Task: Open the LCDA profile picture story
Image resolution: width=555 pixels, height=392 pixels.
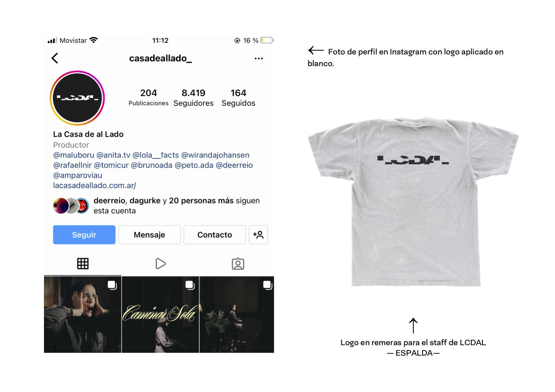Action: click(x=77, y=98)
